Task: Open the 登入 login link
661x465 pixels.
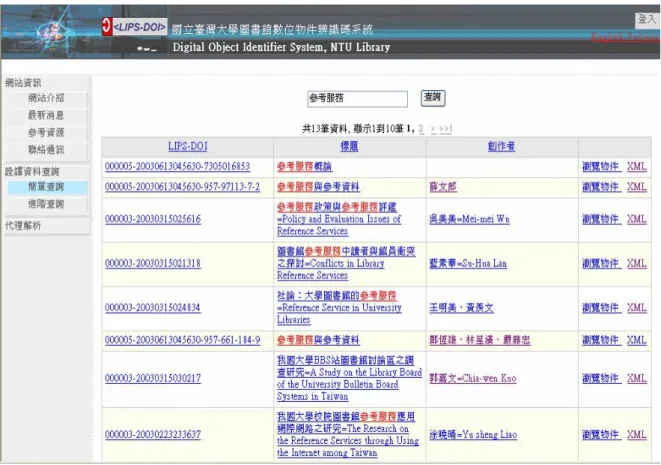Action: pos(646,19)
